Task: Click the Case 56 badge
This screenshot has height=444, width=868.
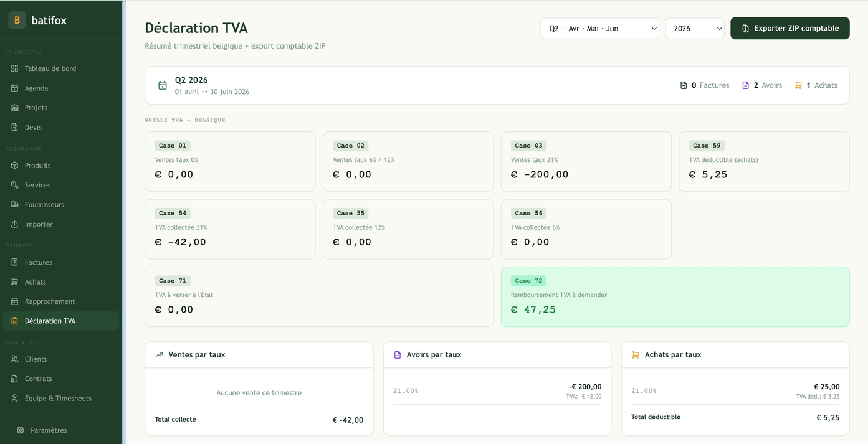Action: point(529,213)
